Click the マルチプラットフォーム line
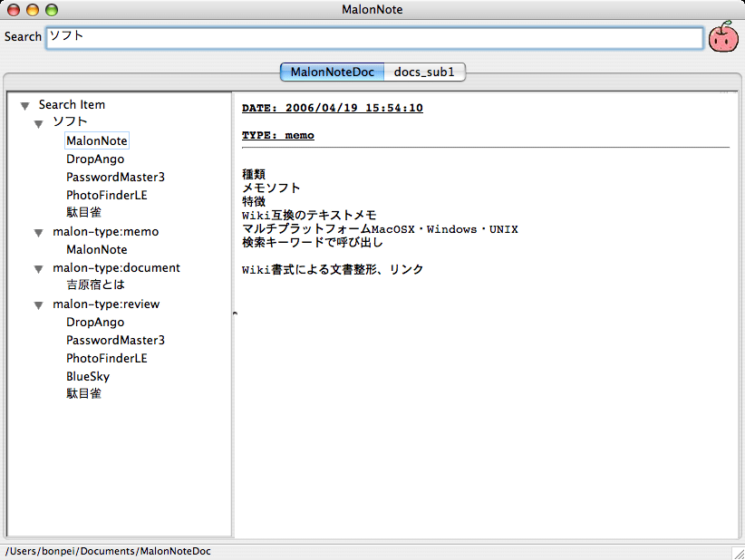Screen dimensions: 745x560 coord(380,229)
